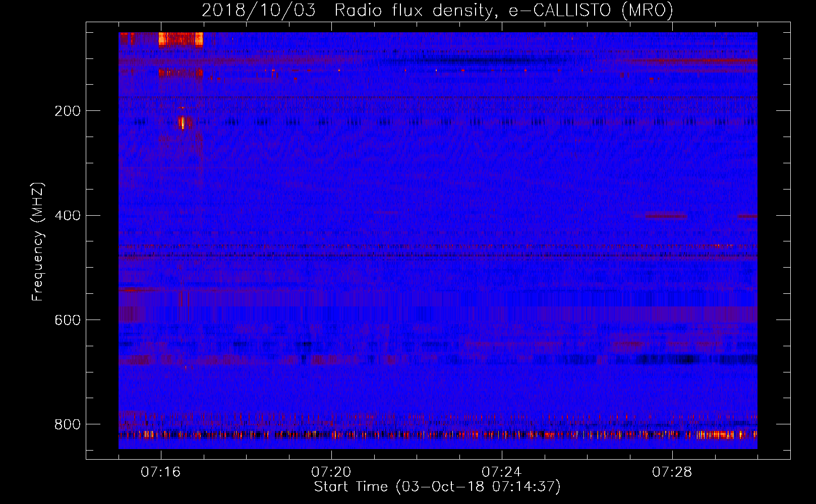Click the plot title "Radio flux density, e-CALLISTO (MRO)"
This screenshot has width=816, height=504.
(x=503, y=11)
